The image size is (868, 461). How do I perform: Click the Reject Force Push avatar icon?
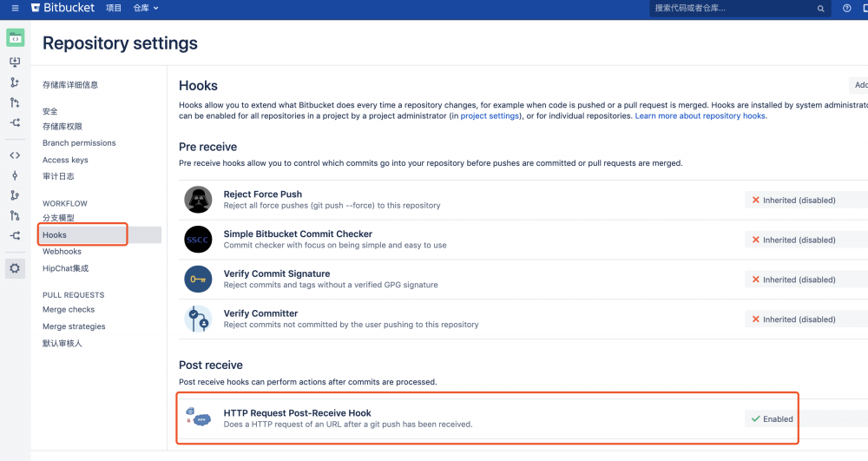tap(198, 200)
